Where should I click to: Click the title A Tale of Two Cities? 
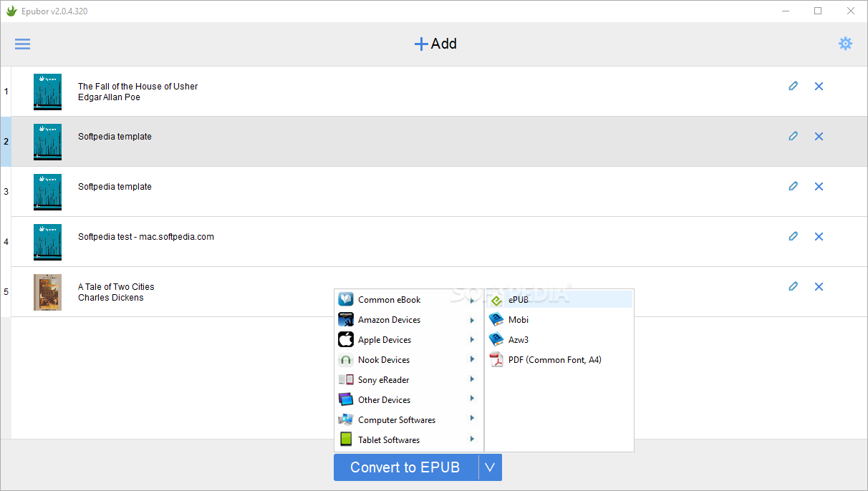point(116,287)
